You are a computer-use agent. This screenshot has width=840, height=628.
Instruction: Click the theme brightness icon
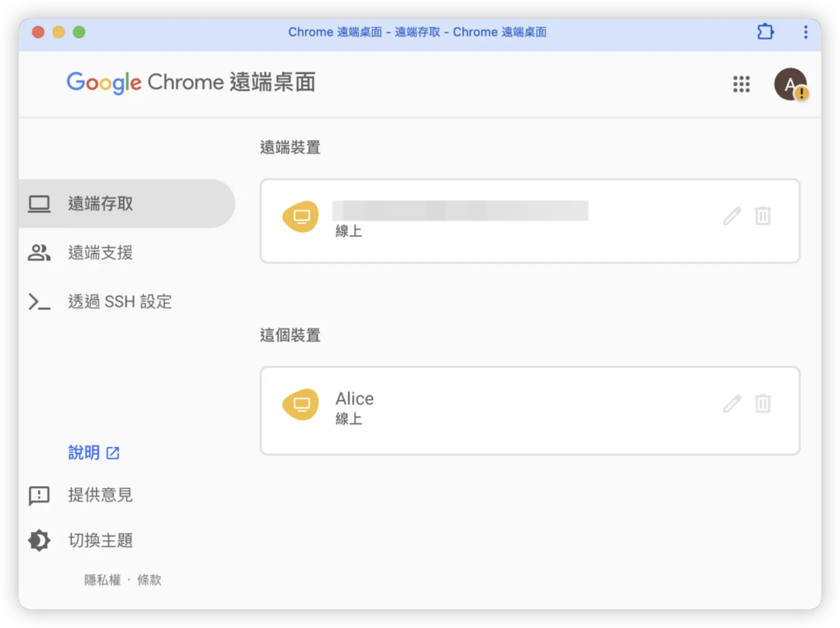[39, 541]
